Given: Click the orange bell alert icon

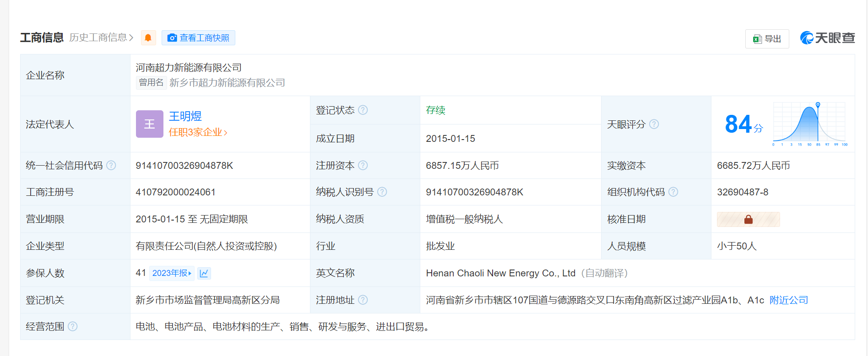Looking at the screenshot, I should tap(148, 38).
